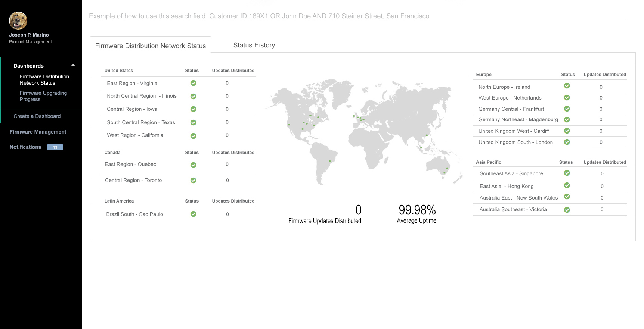Select the Germany Northeast - Magdenburg label
The height and width of the screenshot is (329, 644).
coord(518,119)
